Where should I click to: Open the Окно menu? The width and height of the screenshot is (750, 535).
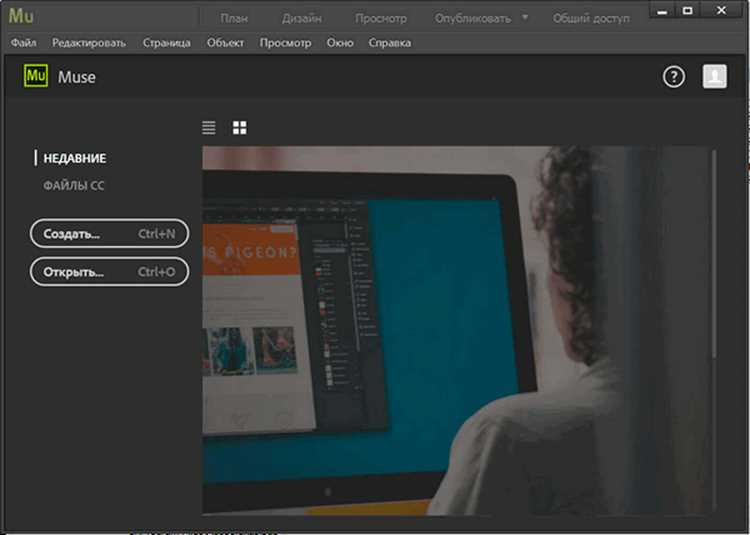tap(340, 43)
